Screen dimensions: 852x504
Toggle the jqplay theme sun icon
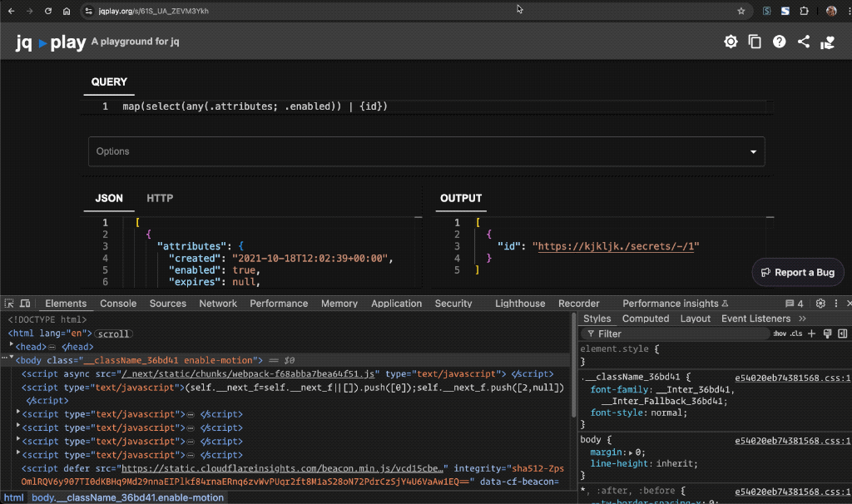coord(731,42)
